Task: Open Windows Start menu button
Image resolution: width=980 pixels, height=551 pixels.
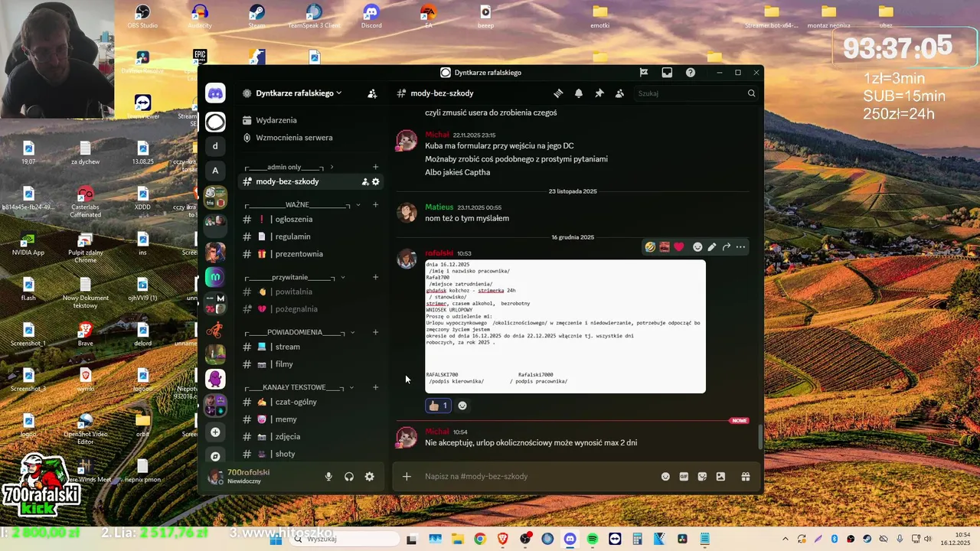Action: [x=276, y=539]
